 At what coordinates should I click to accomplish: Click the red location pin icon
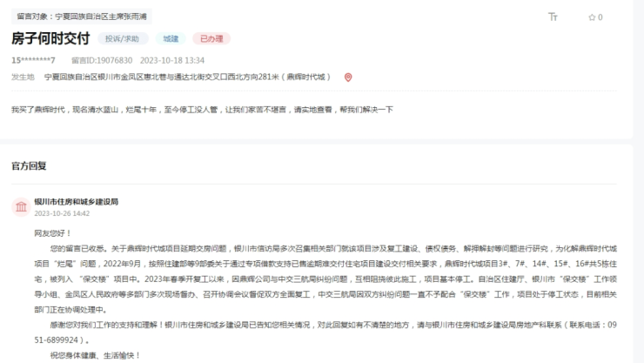pyautogui.click(x=348, y=77)
